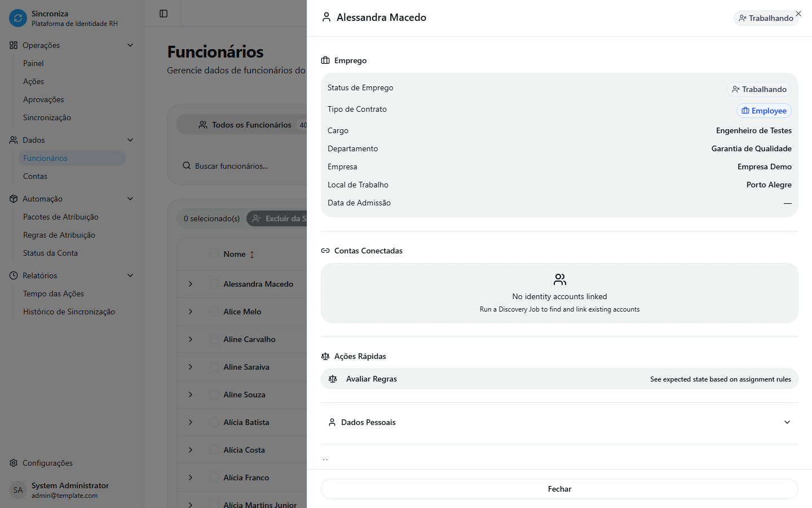Image resolution: width=812 pixels, height=508 pixels.
Task: Click the Avaliar Regras scale icon
Action: point(333,379)
